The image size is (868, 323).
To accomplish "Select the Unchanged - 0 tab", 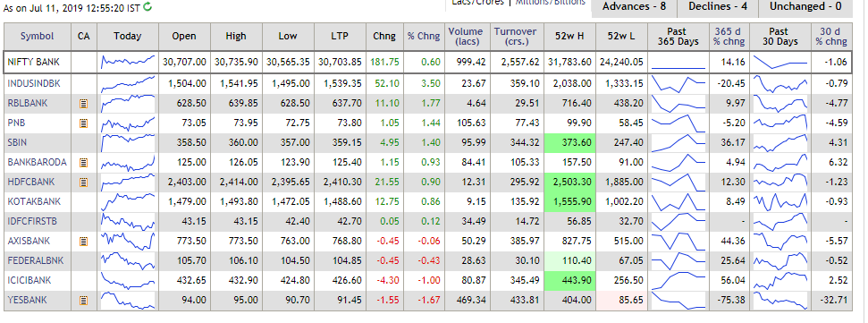I will tap(809, 7).
